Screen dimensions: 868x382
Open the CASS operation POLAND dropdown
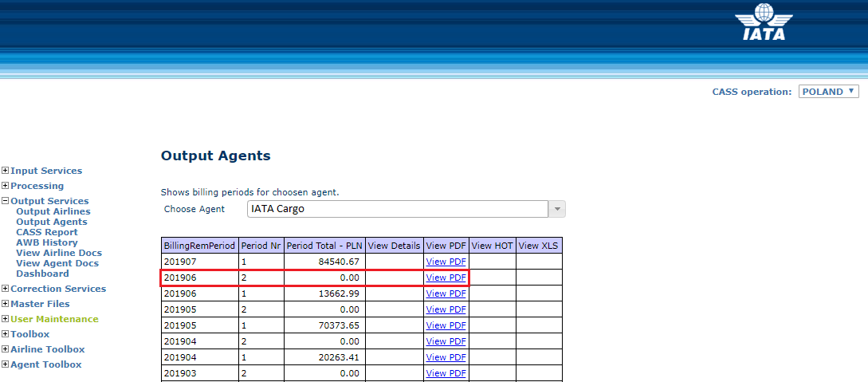point(829,92)
